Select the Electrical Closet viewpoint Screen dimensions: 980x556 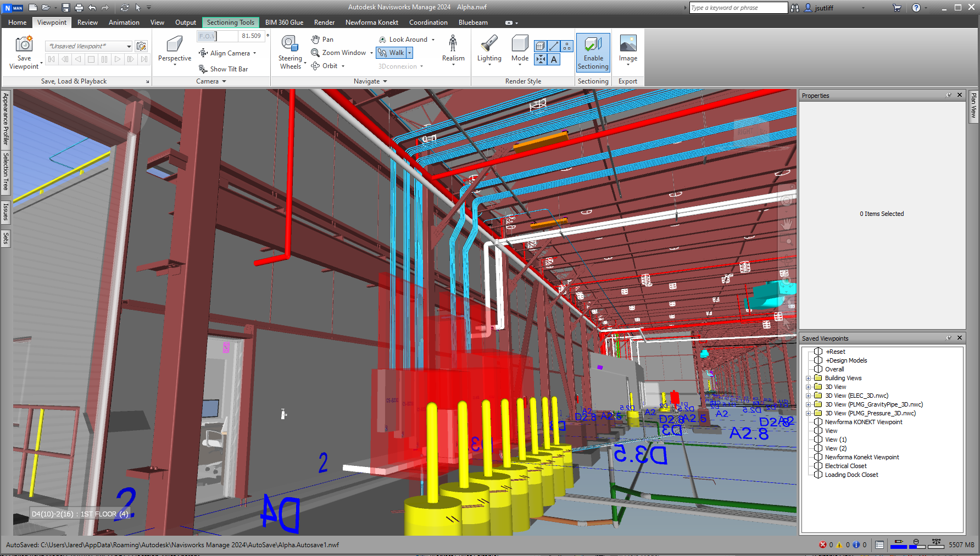coord(845,466)
